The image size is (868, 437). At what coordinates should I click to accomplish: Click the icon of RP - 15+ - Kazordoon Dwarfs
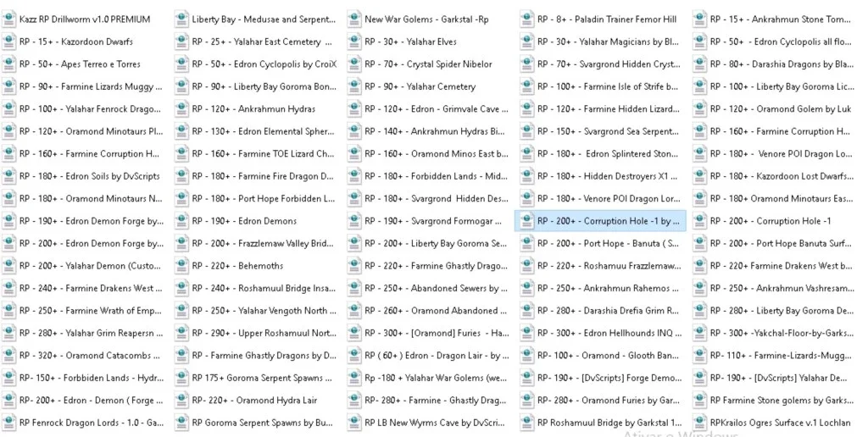(x=8, y=41)
